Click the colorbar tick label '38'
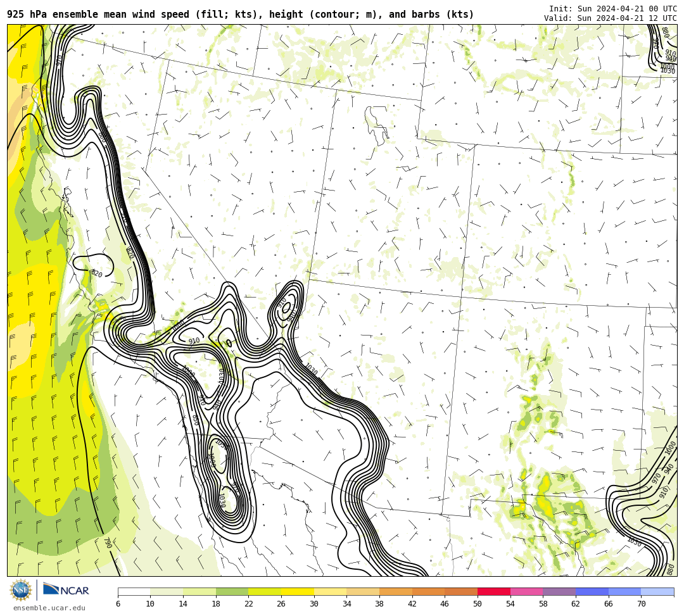The image size is (684, 616). click(x=379, y=604)
